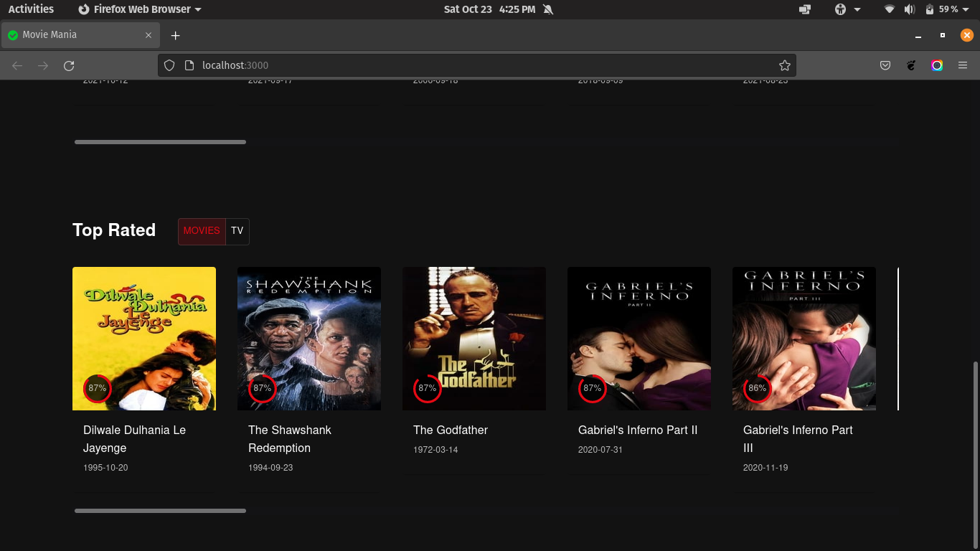Reload the page with refresh icon
This screenshot has width=980, height=551.
pos(69,65)
